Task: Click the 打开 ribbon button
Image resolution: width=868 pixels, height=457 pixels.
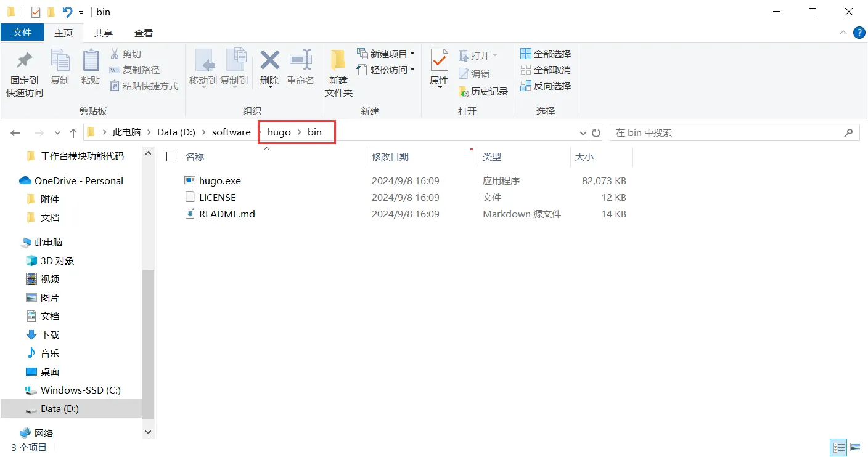Action: (x=478, y=56)
